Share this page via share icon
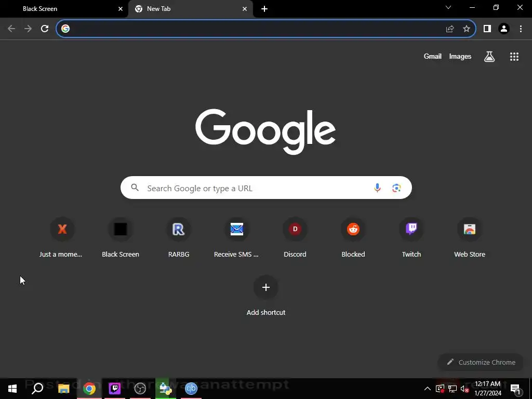Viewport: 532px width, 399px height. [450, 29]
